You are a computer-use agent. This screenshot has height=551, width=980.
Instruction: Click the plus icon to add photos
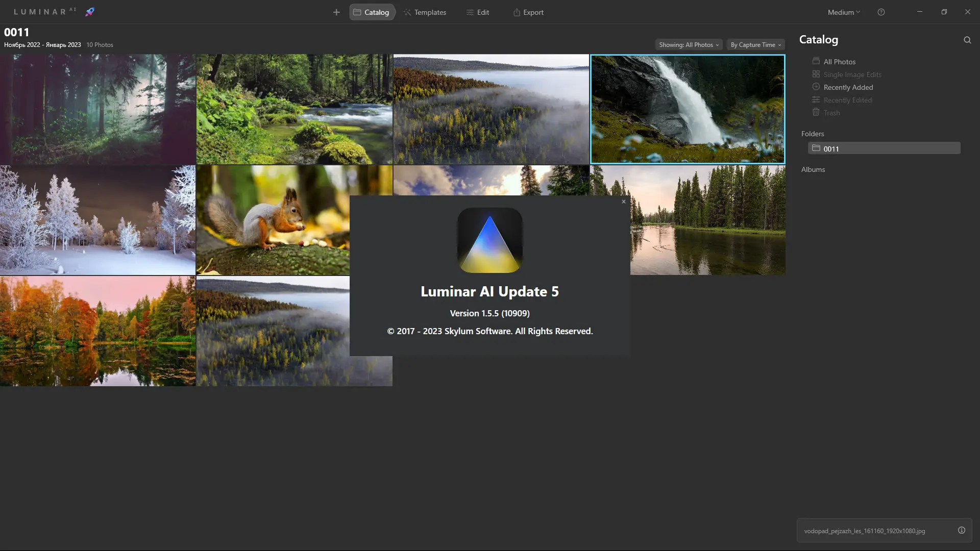[336, 12]
